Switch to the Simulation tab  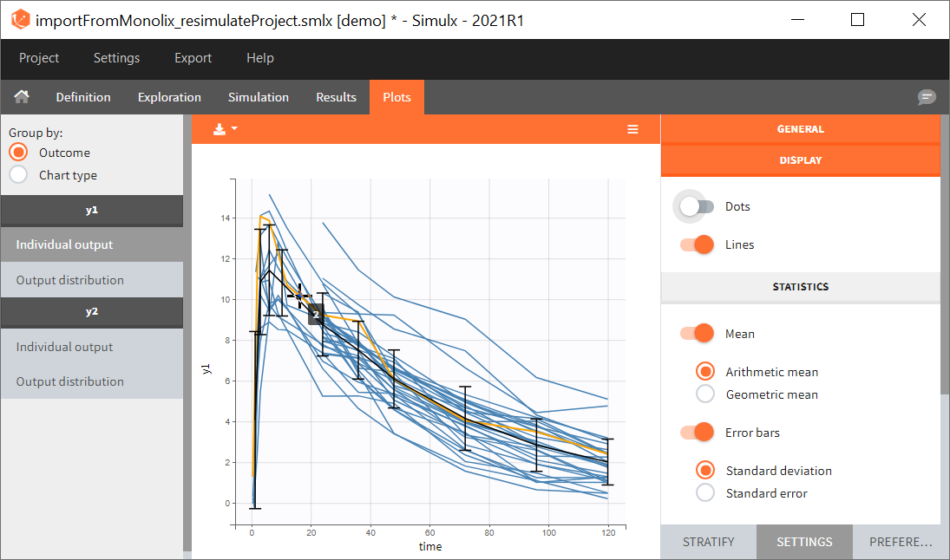click(x=258, y=97)
